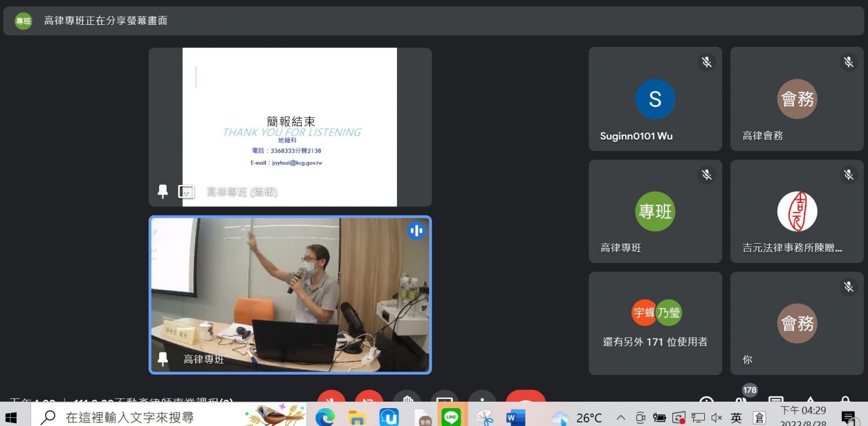Screen dimensions: 868x426
Task: Open Microsoft Edge from the taskbar
Action: [325, 417]
